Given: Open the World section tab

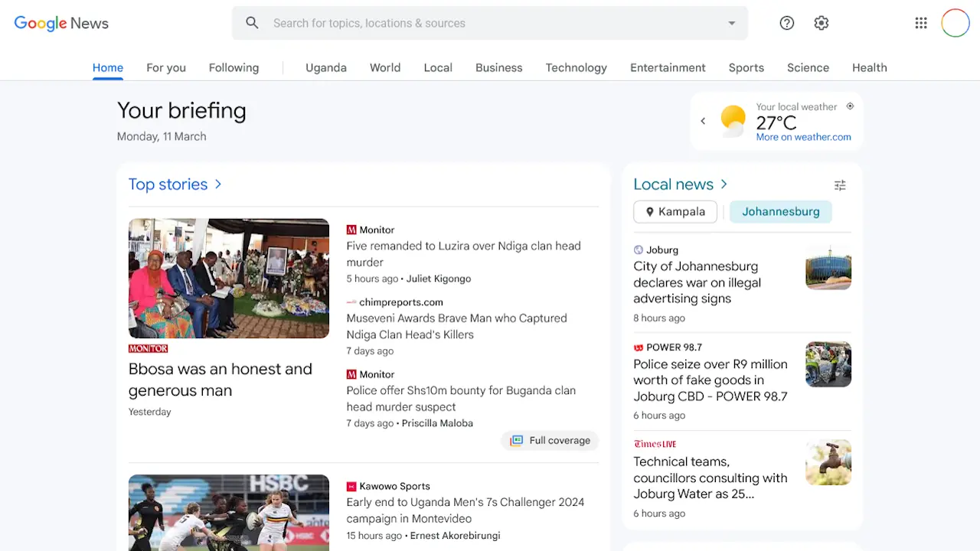Looking at the screenshot, I should pyautogui.click(x=385, y=67).
